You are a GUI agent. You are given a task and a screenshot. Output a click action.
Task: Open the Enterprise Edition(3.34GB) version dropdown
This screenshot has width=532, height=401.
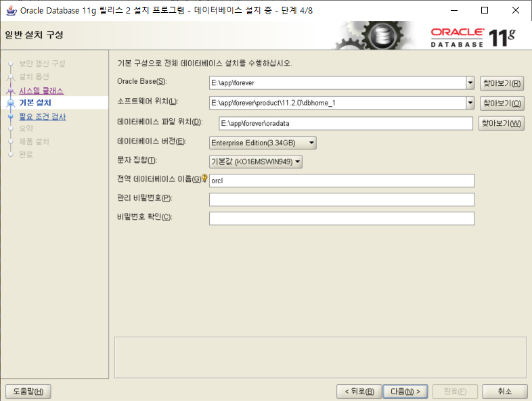coord(263,143)
